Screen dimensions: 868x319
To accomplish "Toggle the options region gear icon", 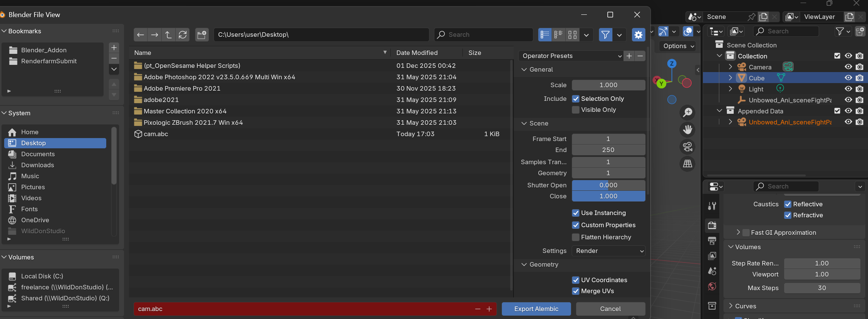I will tap(638, 35).
